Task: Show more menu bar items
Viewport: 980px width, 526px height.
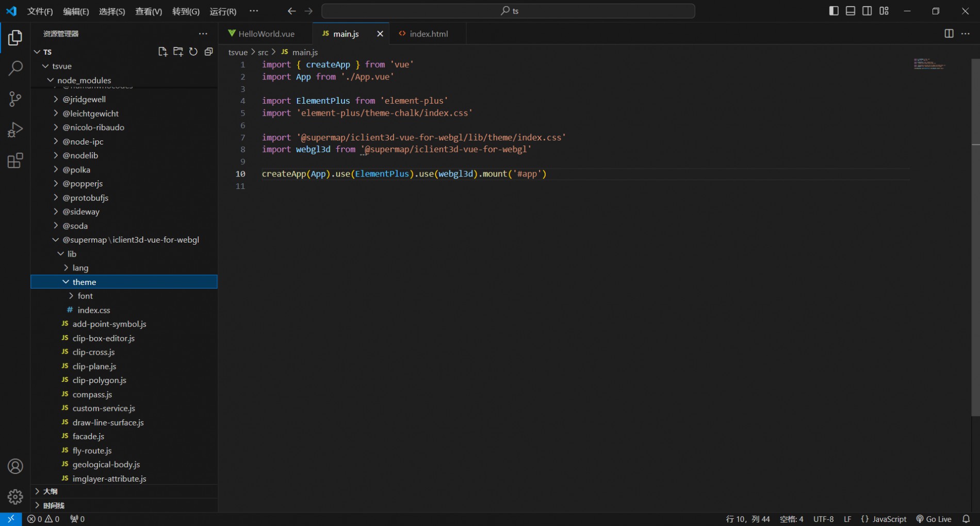Action: (253, 11)
